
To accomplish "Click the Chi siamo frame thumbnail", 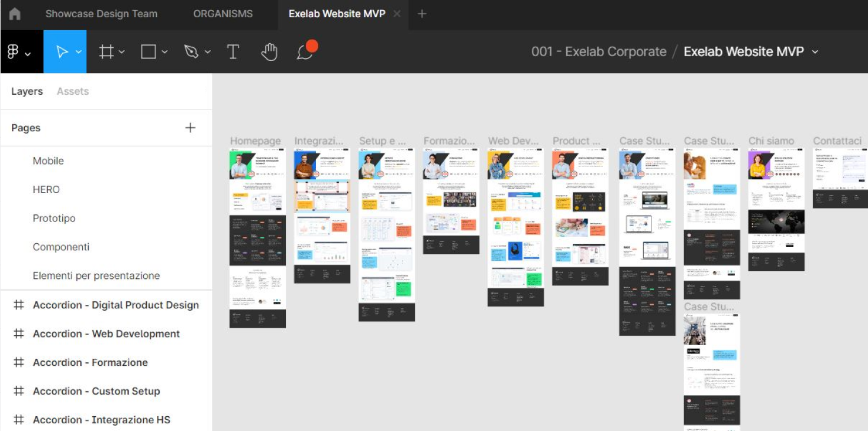I will pos(776,209).
